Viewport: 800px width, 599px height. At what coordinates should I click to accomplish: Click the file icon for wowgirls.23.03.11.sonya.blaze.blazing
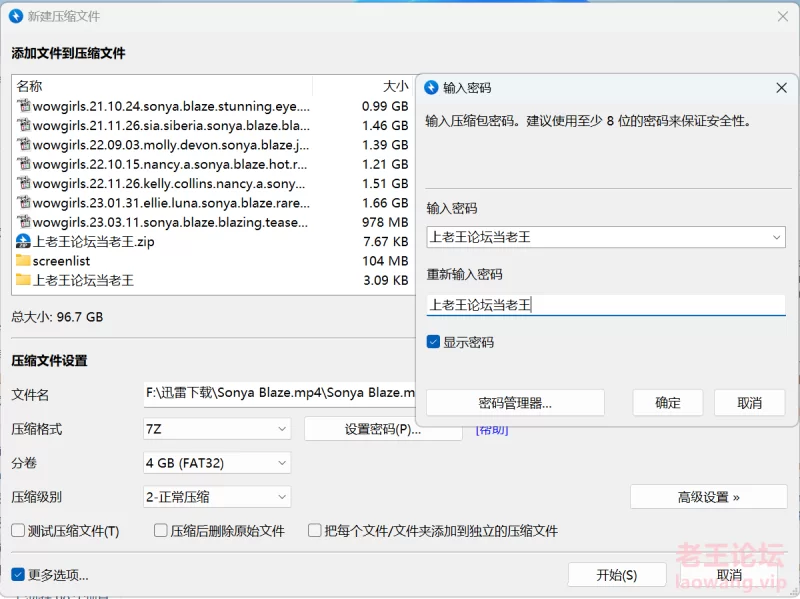pos(23,222)
